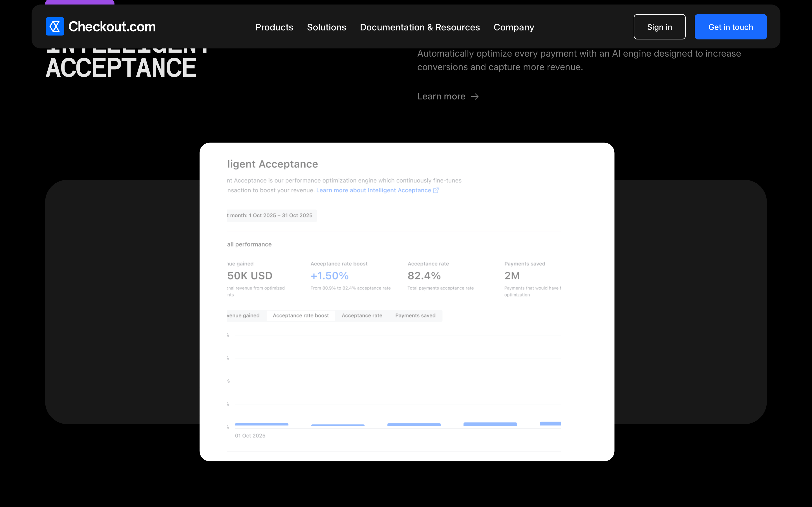
Task: Select the Acceptance rate boost tab
Action: [x=301, y=315]
